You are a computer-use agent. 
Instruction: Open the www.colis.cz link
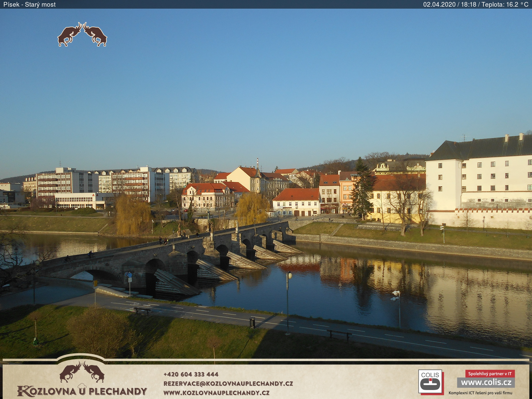[x=486, y=382]
